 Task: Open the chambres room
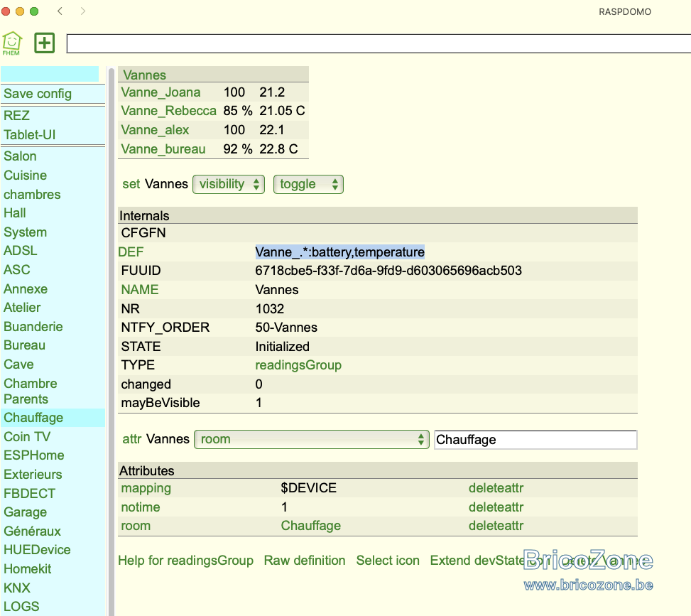tap(32, 195)
